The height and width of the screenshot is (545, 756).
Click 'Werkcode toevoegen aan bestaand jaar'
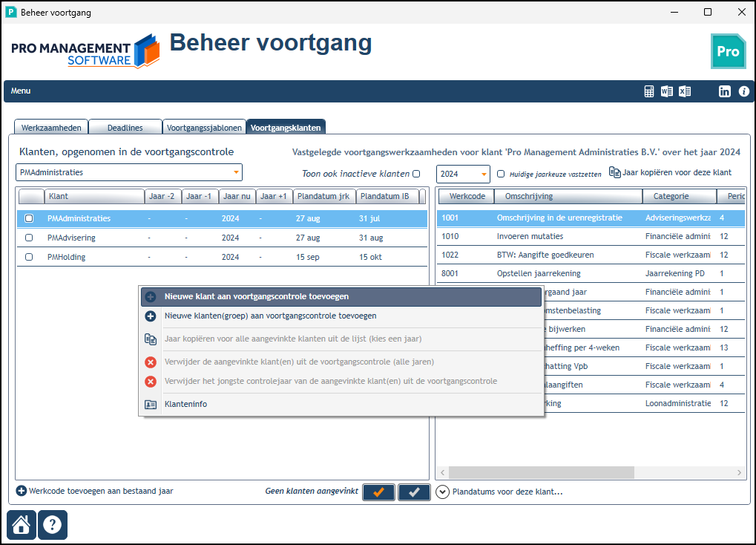[94, 491]
